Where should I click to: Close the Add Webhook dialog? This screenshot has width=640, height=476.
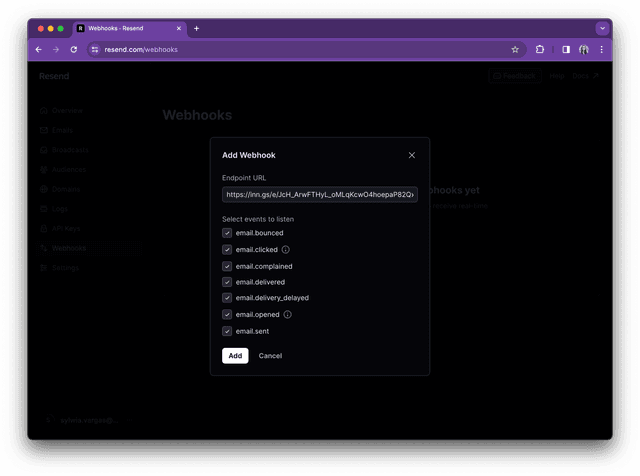[411, 155]
